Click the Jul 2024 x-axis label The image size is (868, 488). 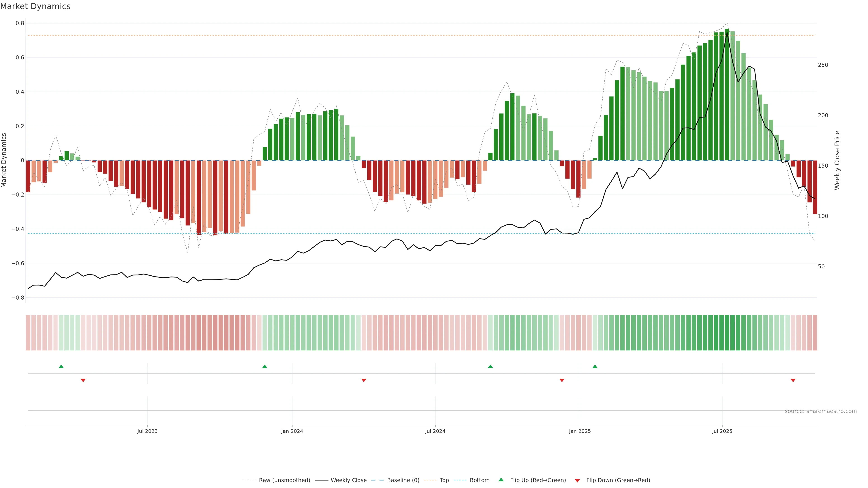click(435, 431)
